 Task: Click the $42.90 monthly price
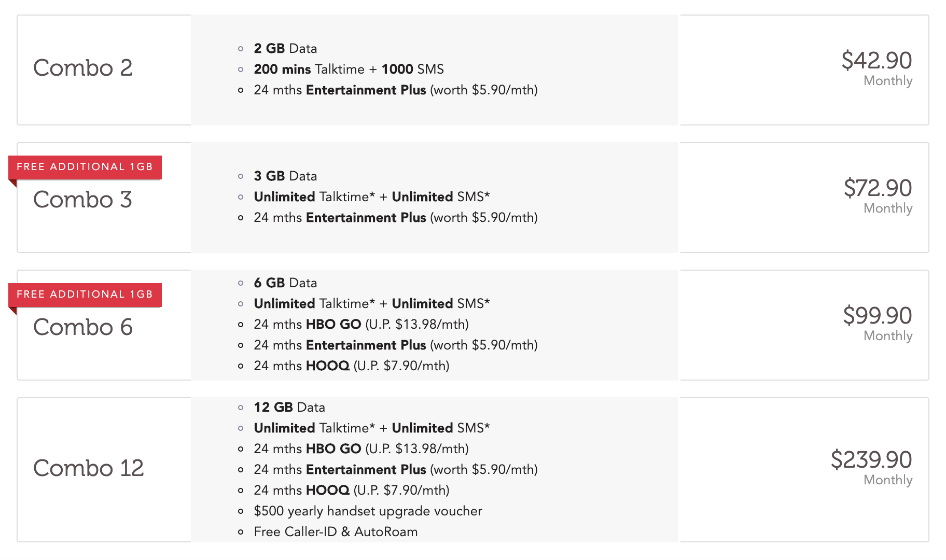point(877,61)
